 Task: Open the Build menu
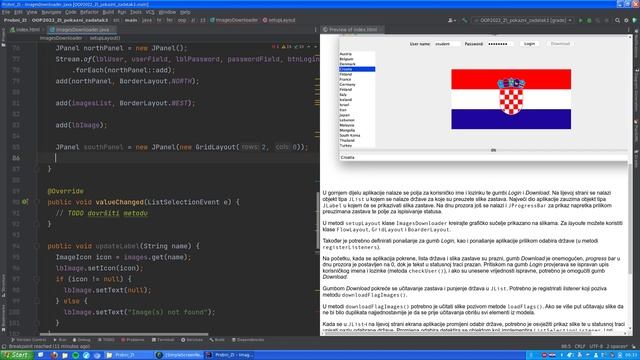tap(108, 12)
